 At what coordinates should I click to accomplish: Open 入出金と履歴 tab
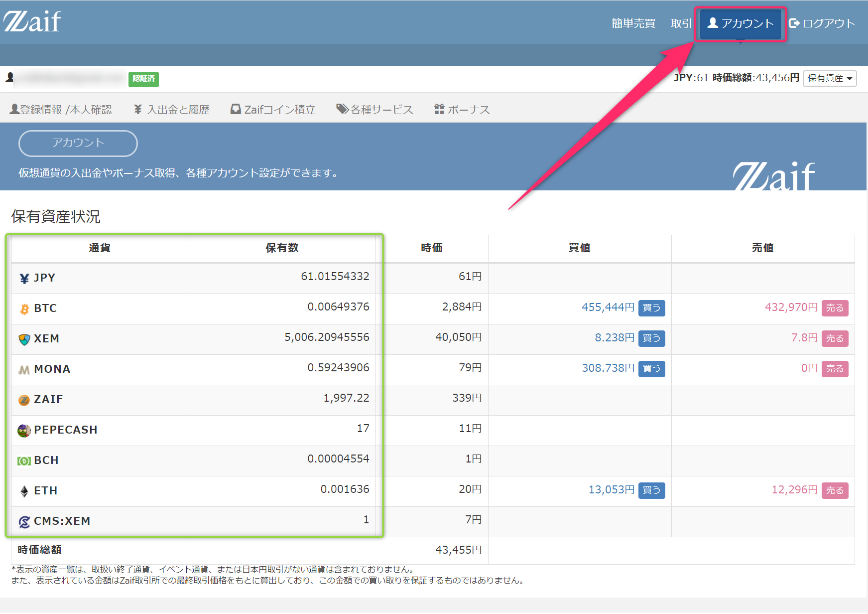[x=172, y=110]
